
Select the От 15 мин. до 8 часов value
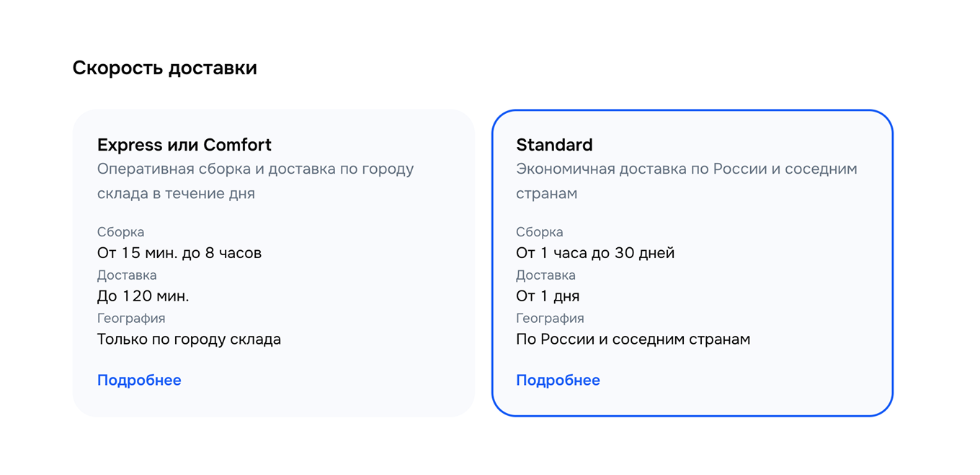(x=179, y=252)
